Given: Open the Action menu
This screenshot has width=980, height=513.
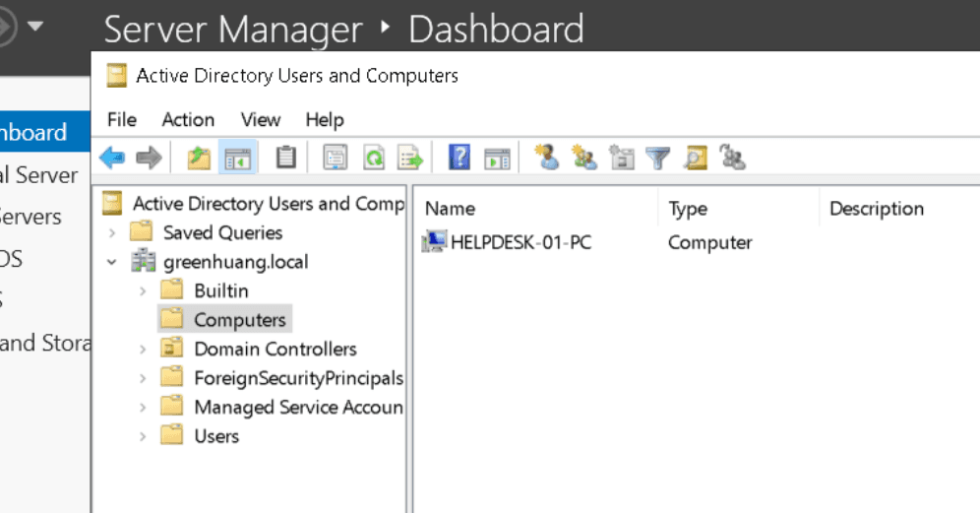Looking at the screenshot, I should pos(188,119).
